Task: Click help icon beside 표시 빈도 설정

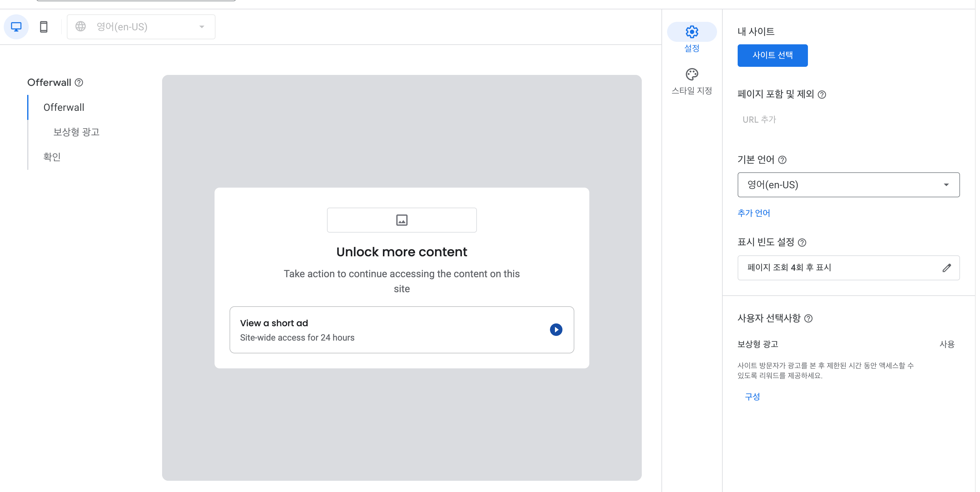Action: [802, 243]
